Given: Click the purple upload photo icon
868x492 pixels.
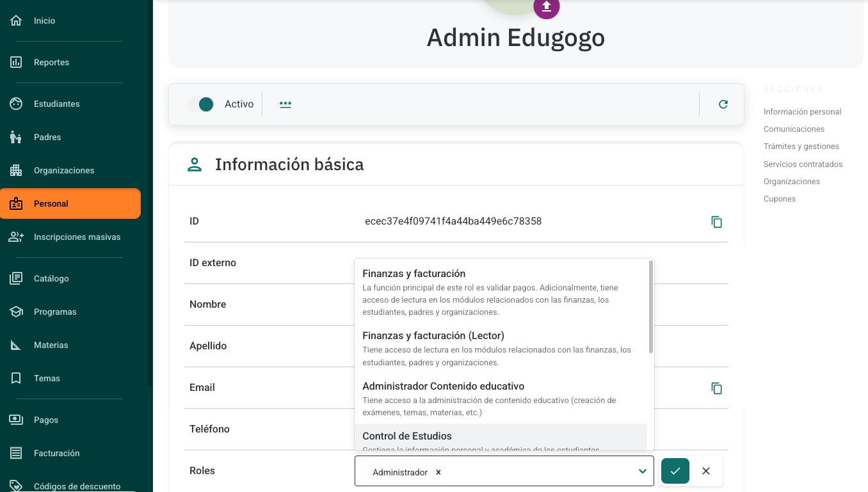Looking at the screenshot, I should click(x=547, y=6).
